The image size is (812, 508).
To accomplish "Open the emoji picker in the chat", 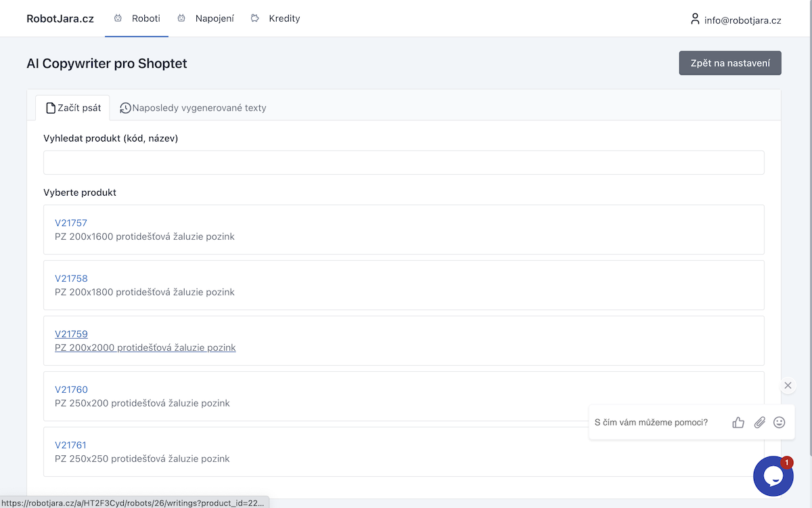I will coord(780,422).
